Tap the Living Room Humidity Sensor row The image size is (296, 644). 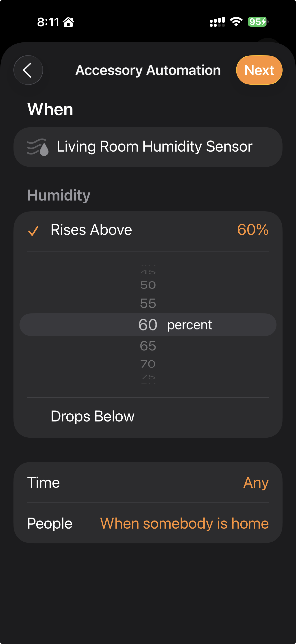pos(148,147)
